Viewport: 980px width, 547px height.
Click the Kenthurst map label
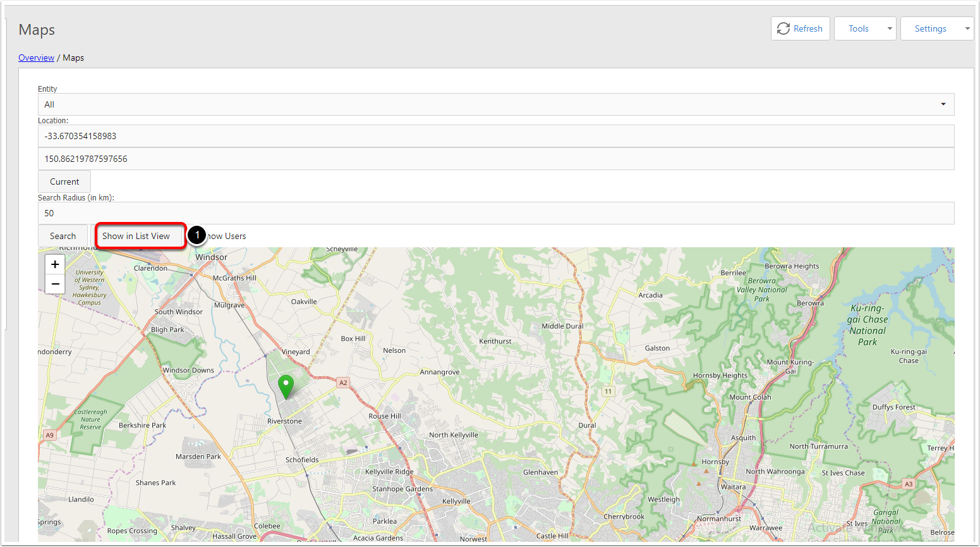[x=495, y=341]
